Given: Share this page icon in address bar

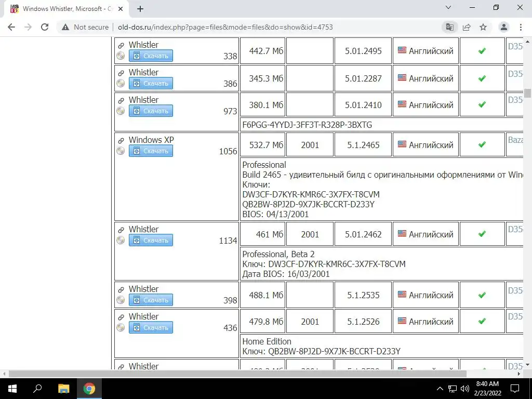Looking at the screenshot, I should click(467, 27).
